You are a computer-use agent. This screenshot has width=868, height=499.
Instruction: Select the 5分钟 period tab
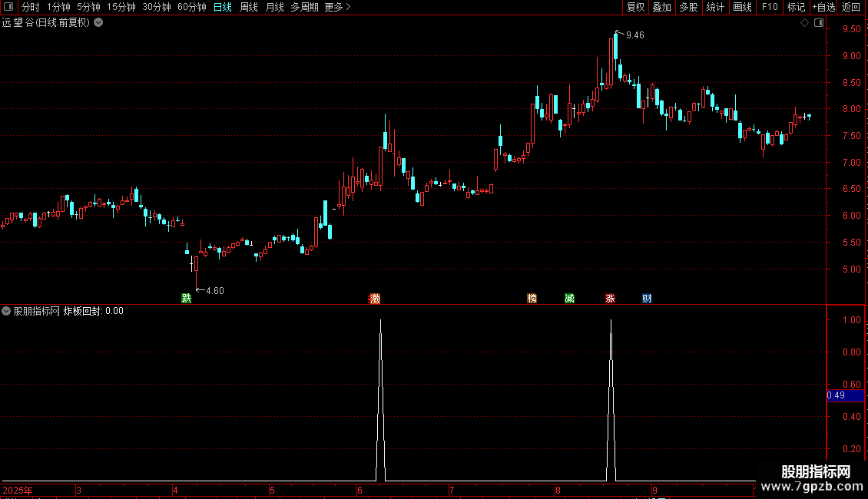pos(88,7)
